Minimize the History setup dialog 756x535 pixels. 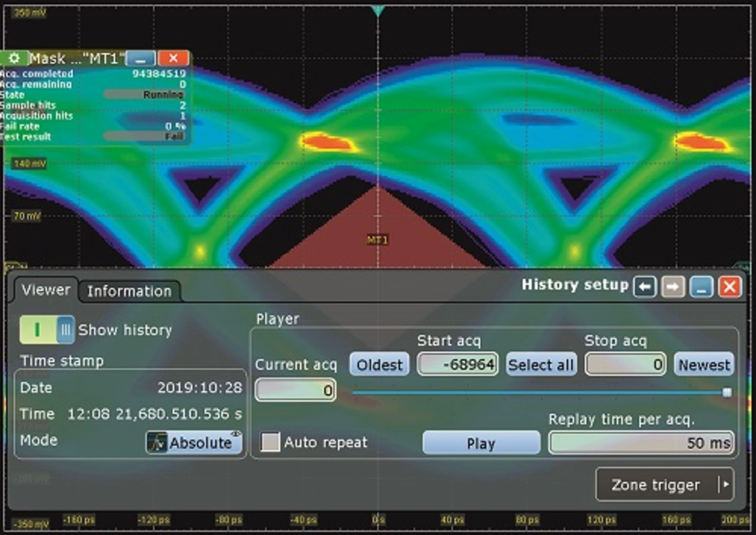pyautogui.click(x=701, y=287)
